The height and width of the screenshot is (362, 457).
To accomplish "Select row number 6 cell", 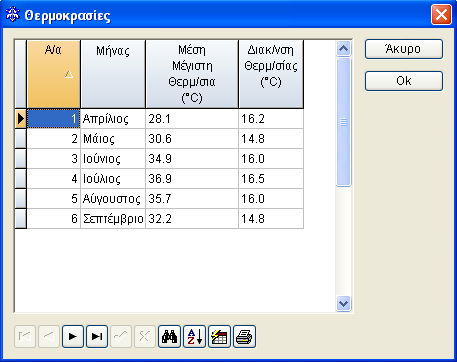I will coord(54,219).
